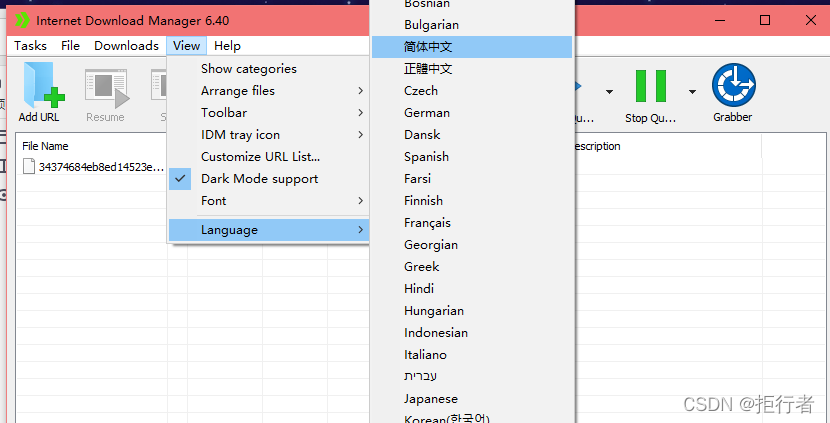Open the Tasks menu
Viewport: 830px width, 423px height.
(x=30, y=46)
